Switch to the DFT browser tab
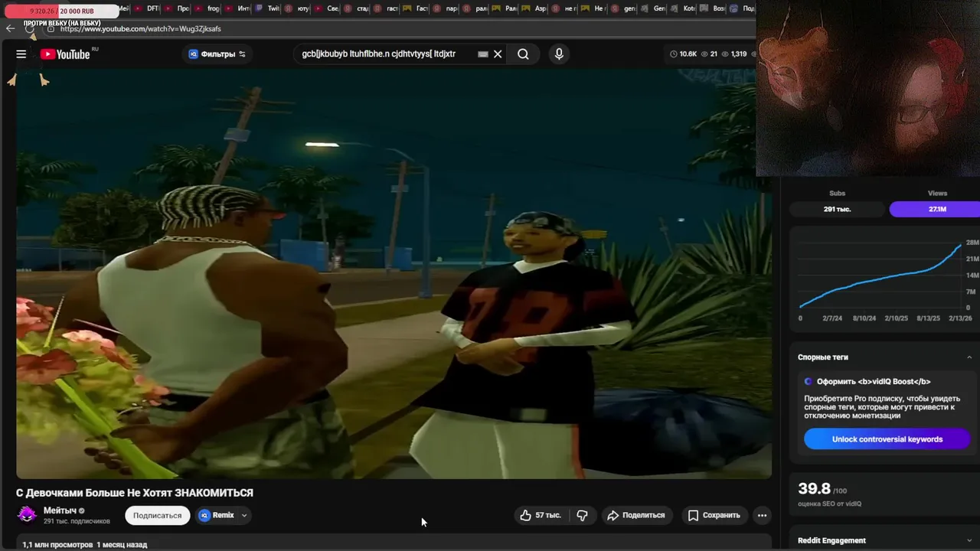The width and height of the screenshot is (980, 551). pos(147,8)
